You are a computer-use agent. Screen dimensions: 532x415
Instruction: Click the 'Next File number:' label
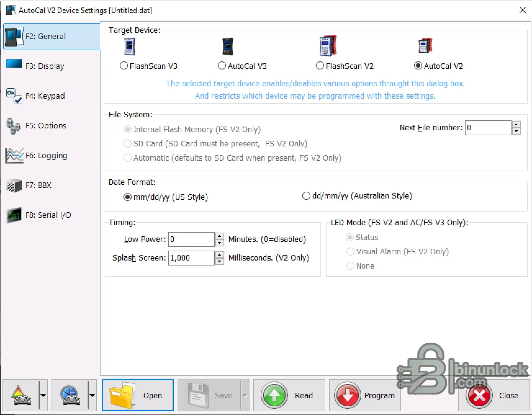click(431, 127)
